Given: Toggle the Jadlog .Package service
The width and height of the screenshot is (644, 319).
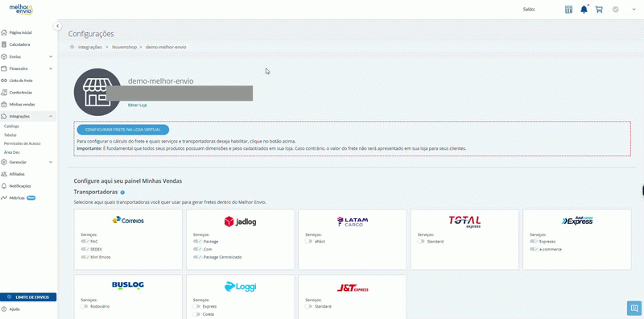Looking at the screenshot, I should point(197,242).
